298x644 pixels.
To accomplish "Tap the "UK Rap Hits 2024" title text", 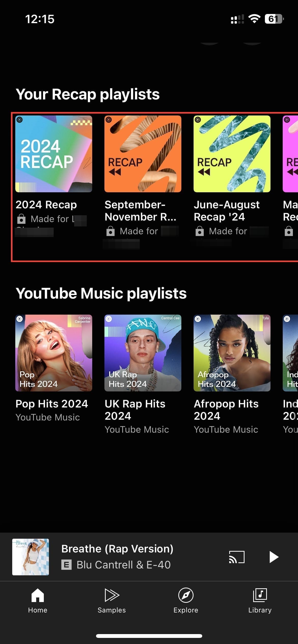I will point(135,410).
